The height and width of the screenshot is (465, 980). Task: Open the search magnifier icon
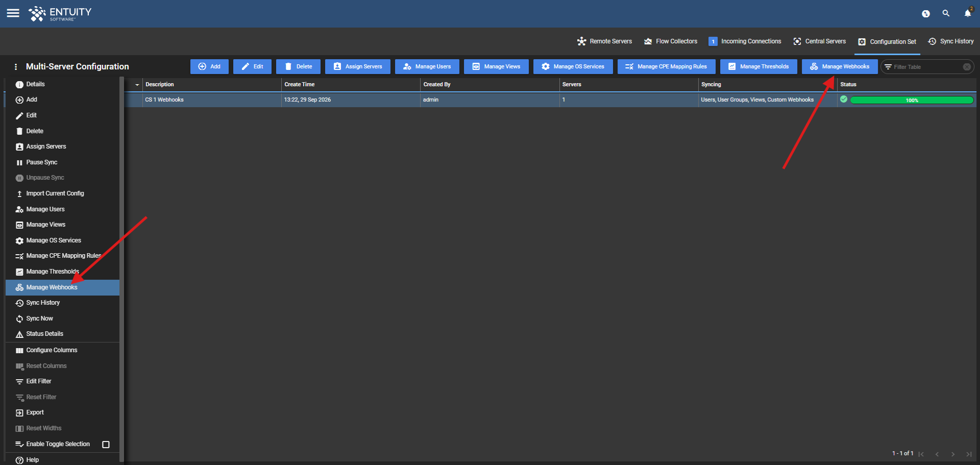click(946, 13)
